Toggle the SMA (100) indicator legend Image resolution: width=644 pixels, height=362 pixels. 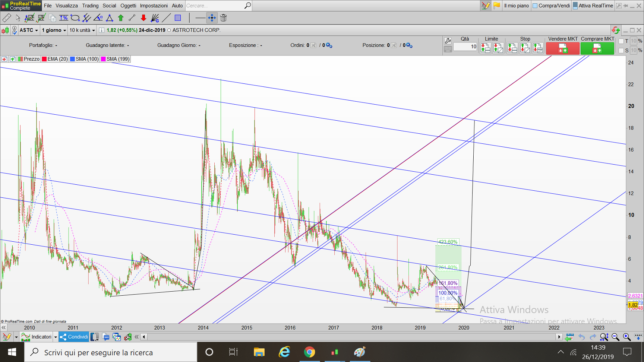coord(84,59)
